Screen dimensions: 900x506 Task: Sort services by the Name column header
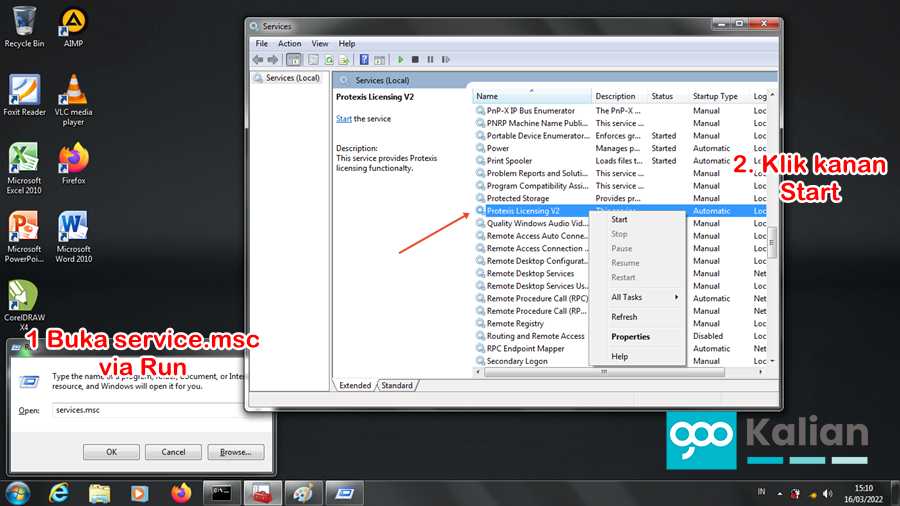[530, 96]
